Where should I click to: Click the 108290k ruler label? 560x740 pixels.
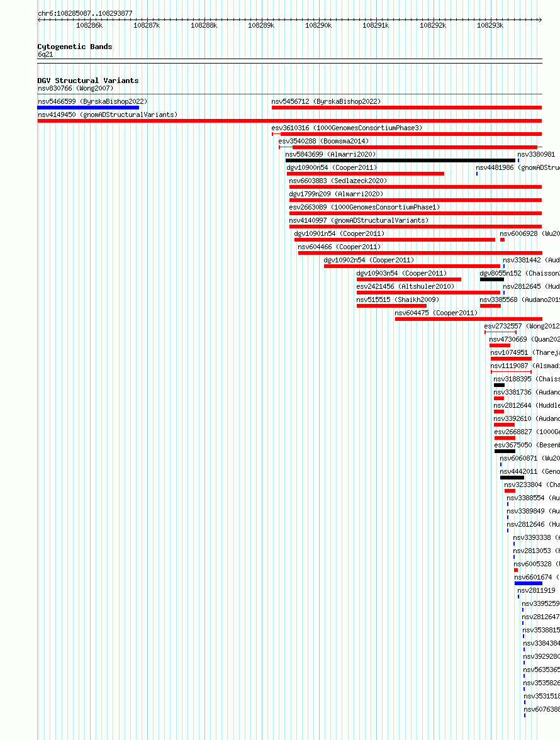pyautogui.click(x=318, y=25)
